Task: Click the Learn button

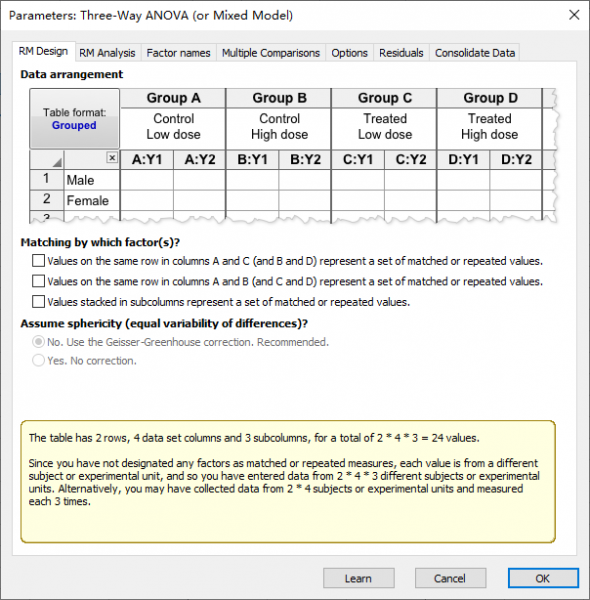Action: [359, 578]
